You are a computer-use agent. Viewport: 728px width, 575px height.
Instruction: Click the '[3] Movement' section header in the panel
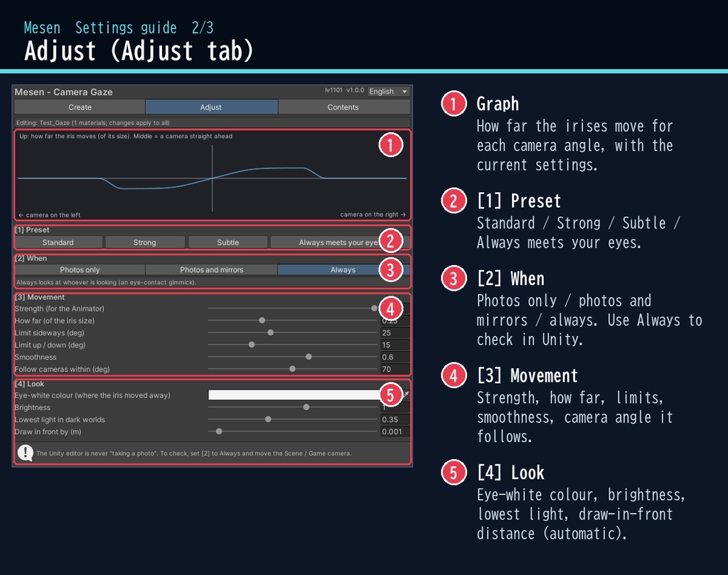click(40, 297)
